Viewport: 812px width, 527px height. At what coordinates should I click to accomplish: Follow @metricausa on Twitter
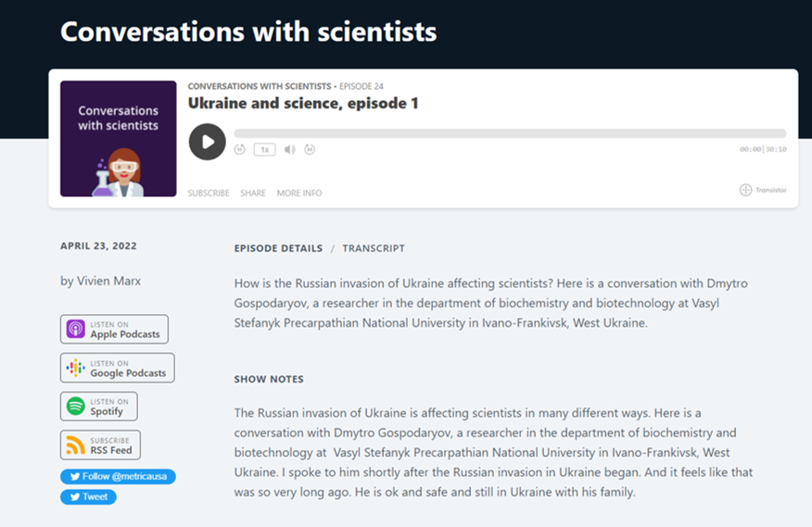click(118, 477)
